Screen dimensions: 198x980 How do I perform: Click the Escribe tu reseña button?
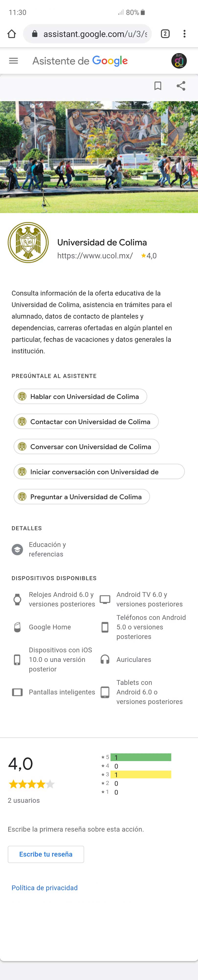pyautogui.click(x=46, y=854)
